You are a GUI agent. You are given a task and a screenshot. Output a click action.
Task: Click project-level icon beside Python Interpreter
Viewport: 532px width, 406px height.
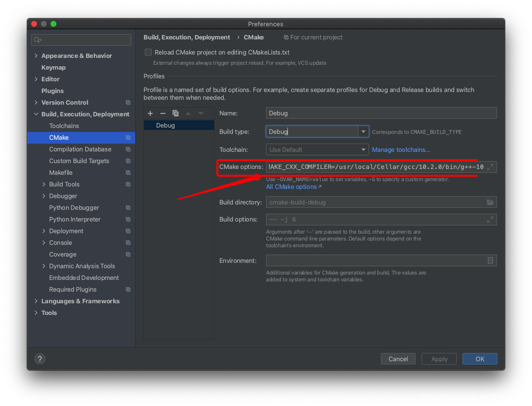[x=128, y=220]
